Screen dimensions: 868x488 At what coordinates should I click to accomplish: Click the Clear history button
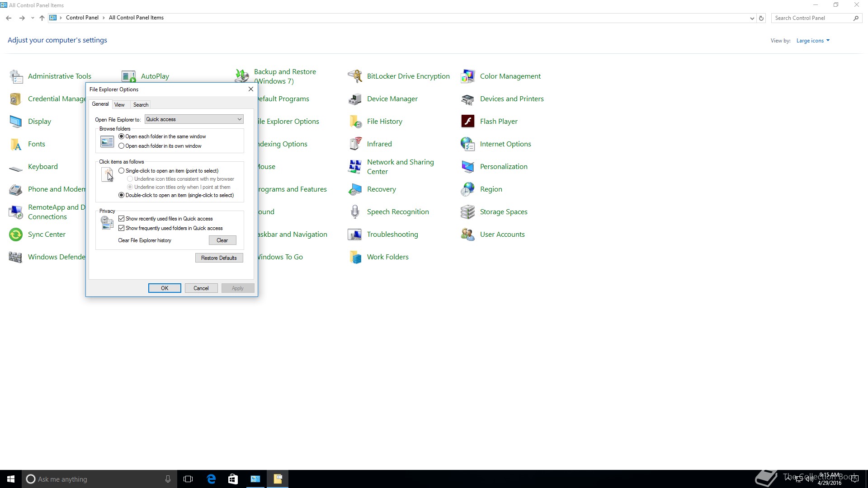click(x=222, y=240)
